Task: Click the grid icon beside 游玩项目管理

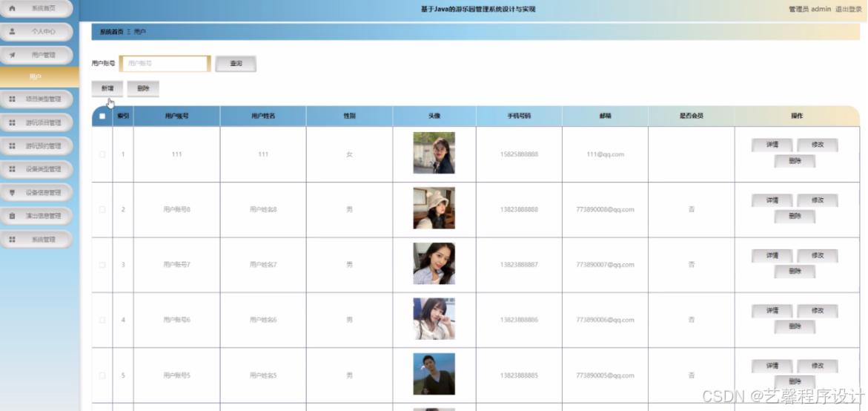Action: coord(12,122)
